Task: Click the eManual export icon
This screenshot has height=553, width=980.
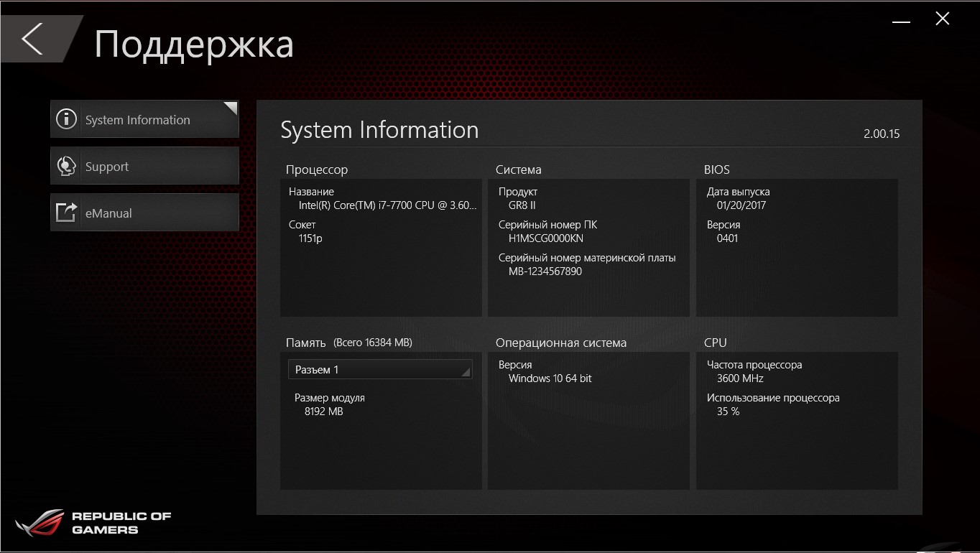Action: [x=67, y=213]
